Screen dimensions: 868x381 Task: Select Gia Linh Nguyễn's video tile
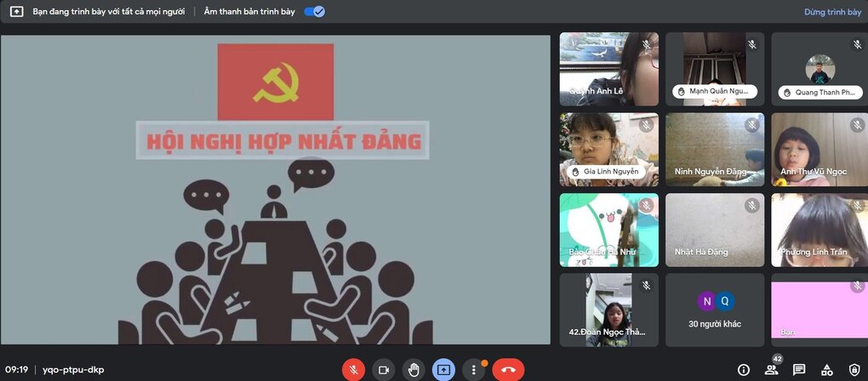click(608, 150)
